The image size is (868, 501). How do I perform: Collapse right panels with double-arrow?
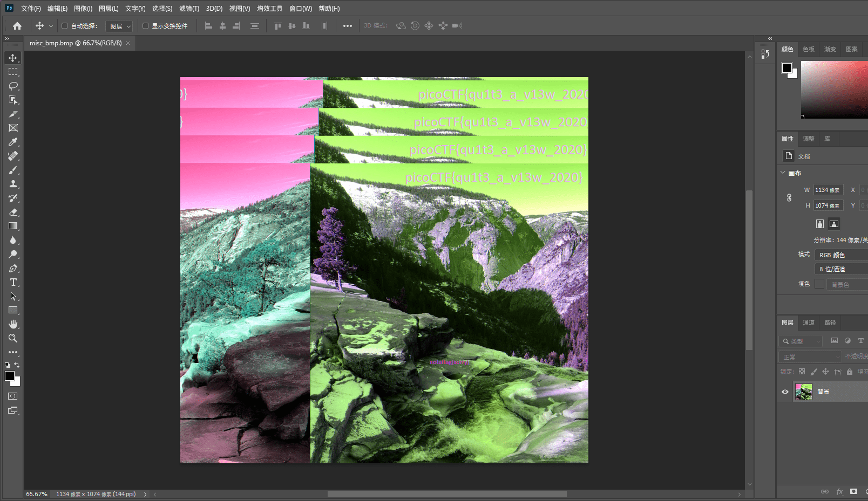tap(770, 39)
